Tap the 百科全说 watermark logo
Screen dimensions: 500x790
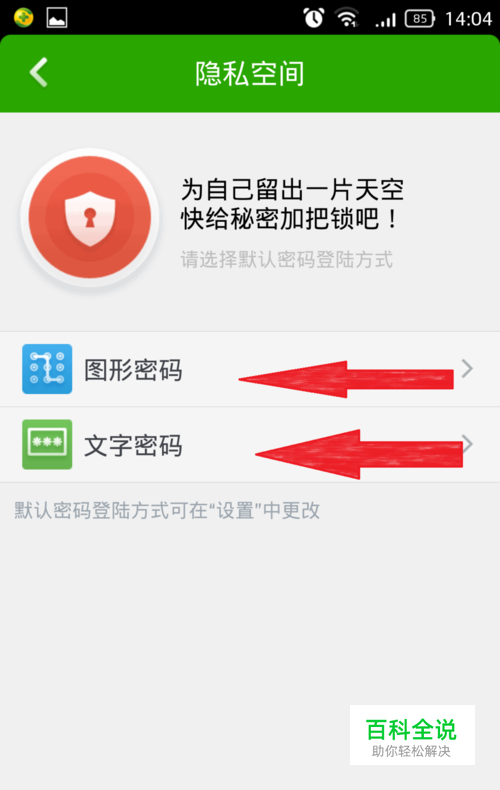click(x=412, y=735)
